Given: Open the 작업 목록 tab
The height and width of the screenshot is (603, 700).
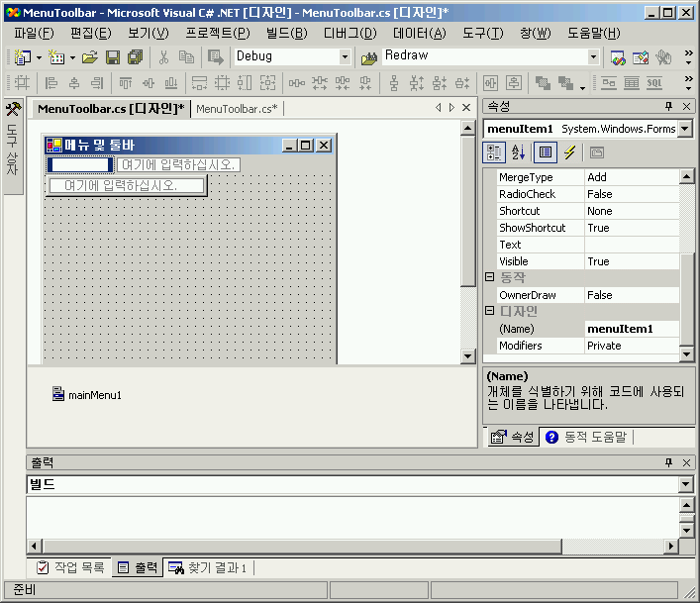Looking at the screenshot, I should pyautogui.click(x=70, y=567).
